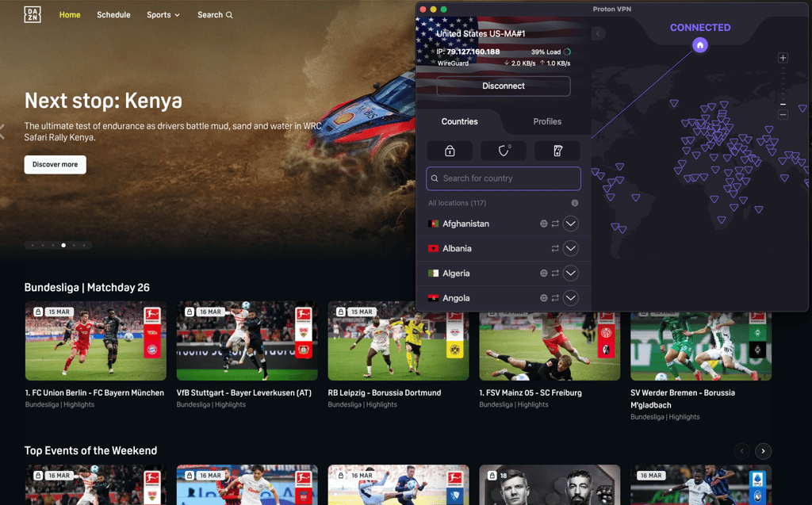The height and width of the screenshot is (505, 812).
Task: Click lock icon on Union Berlin card
Action: point(38,312)
